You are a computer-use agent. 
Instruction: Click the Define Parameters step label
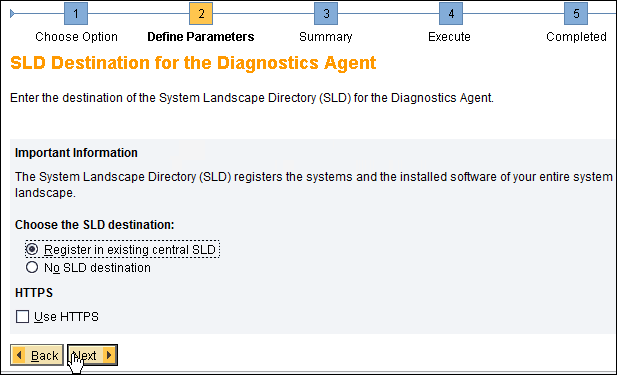pyautogui.click(x=201, y=37)
